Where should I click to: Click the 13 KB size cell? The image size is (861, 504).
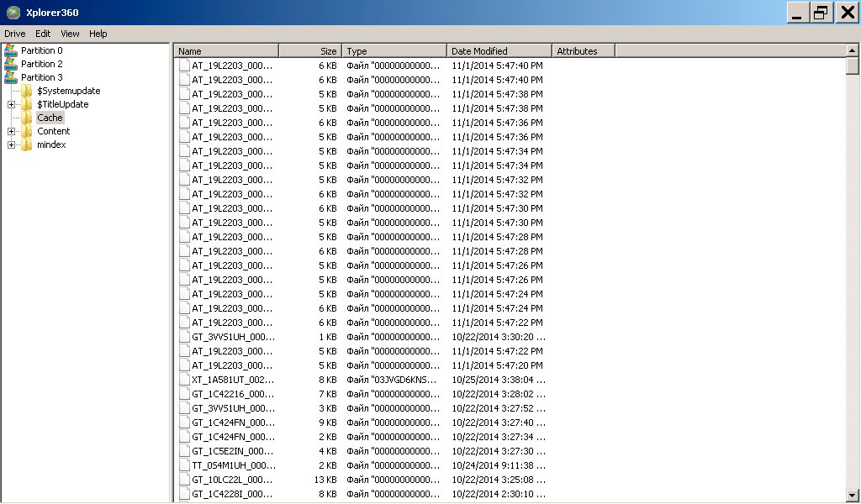(x=325, y=480)
